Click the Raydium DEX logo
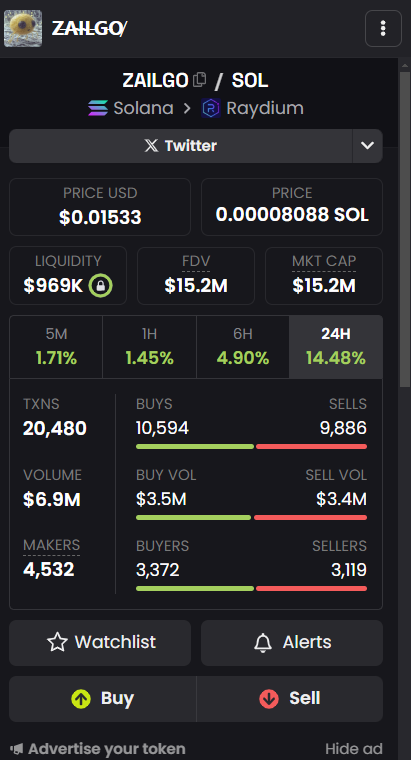This screenshot has width=411, height=760. click(211, 108)
